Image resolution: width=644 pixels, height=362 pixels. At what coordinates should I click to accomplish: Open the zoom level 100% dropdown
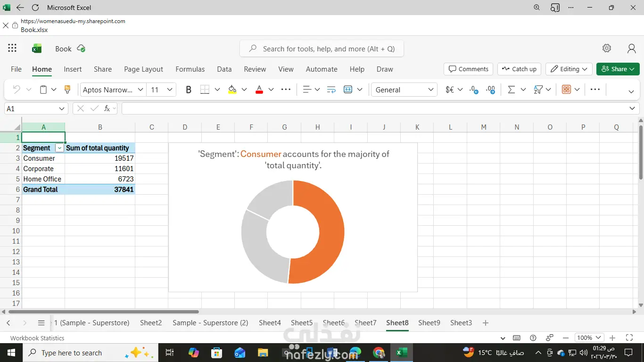[589, 338]
